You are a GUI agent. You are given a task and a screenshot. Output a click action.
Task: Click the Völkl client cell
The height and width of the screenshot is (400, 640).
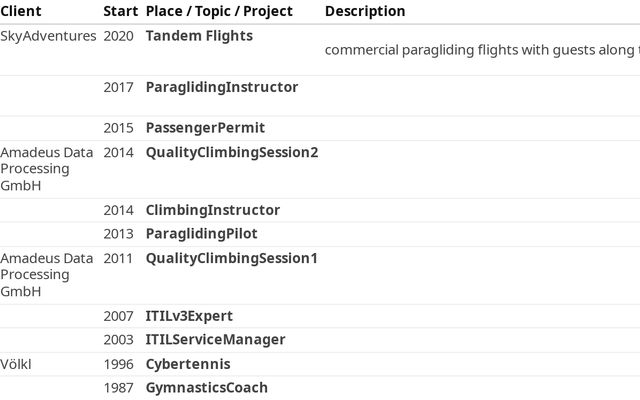pos(16,364)
